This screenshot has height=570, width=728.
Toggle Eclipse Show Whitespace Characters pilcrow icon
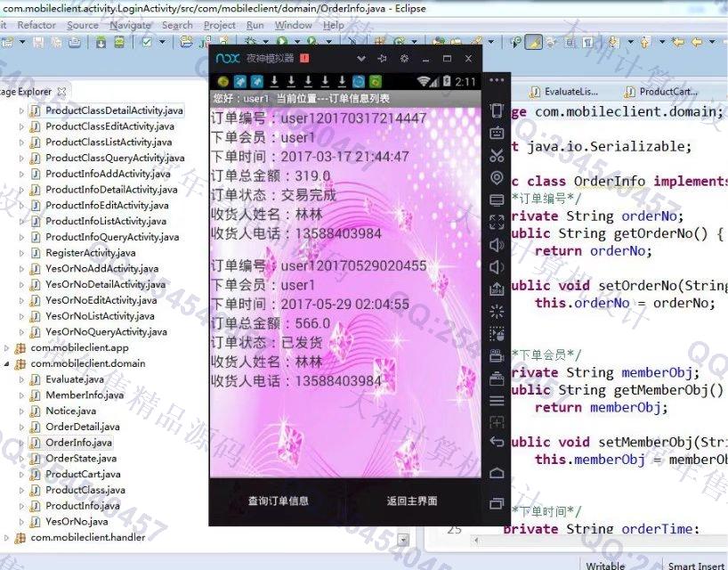click(x=587, y=43)
